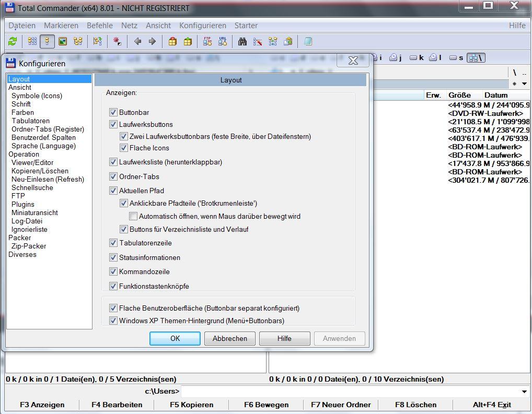Open the FTP connect toolbar icon
The image size is (532, 414).
[x=207, y=41]
